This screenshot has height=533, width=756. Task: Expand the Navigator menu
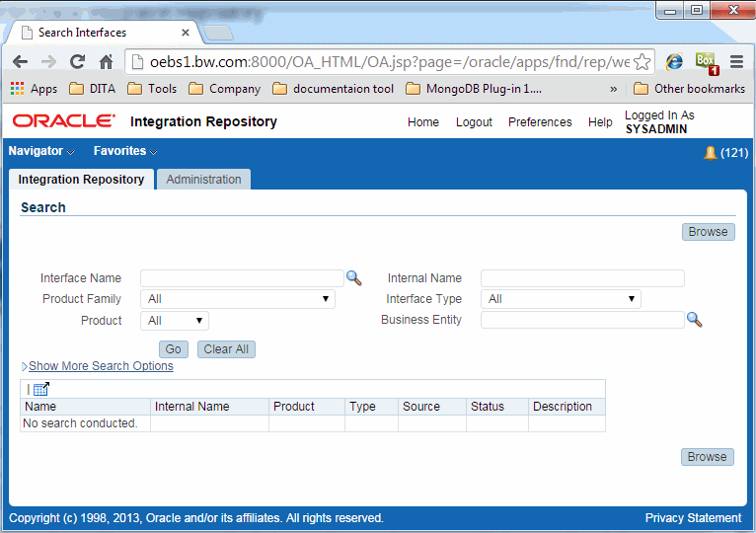[41, 151]
